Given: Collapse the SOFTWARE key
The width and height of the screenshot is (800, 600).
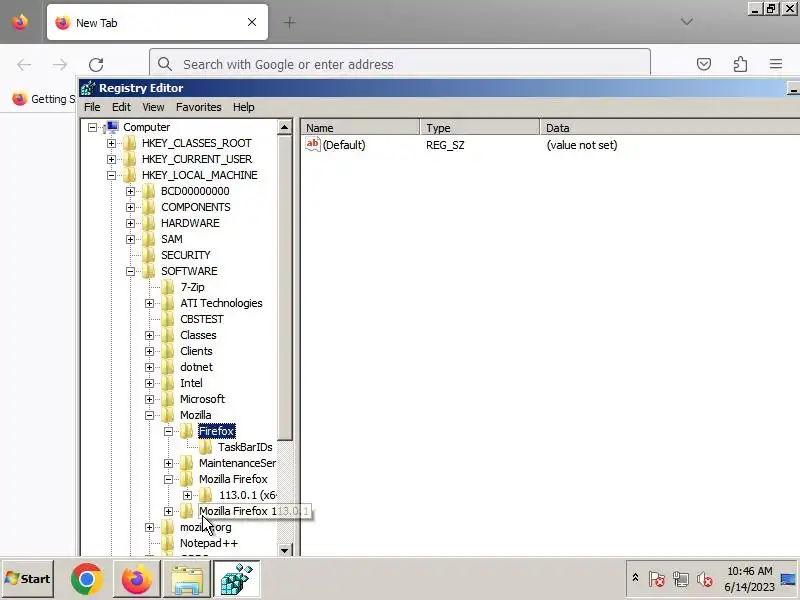Looking at the screenshot, I should (x=130, y=271).
